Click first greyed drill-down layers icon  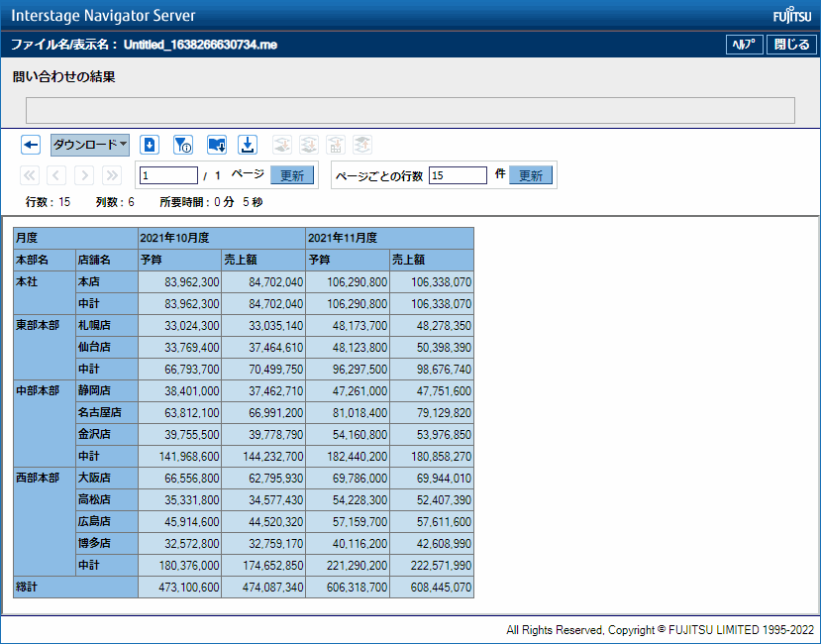point(282,145)
